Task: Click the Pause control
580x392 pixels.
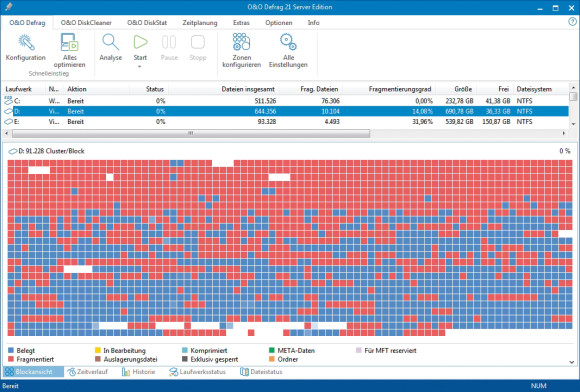Action: 169,47
